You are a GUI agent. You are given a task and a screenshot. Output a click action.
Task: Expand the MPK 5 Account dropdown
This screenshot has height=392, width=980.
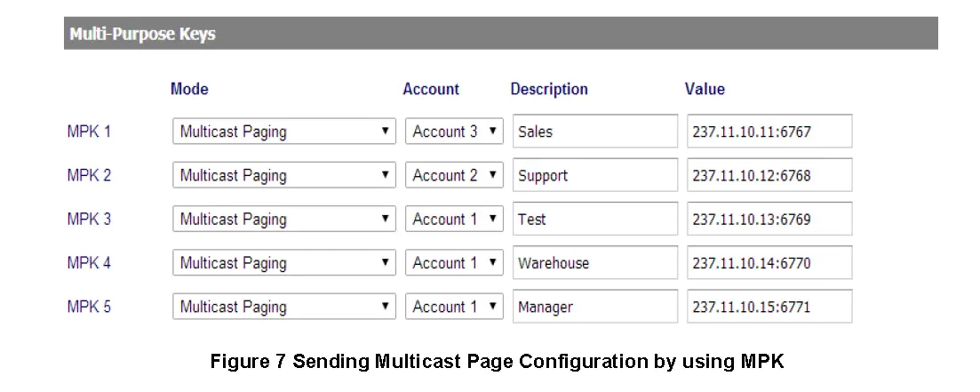click(454, 307)
